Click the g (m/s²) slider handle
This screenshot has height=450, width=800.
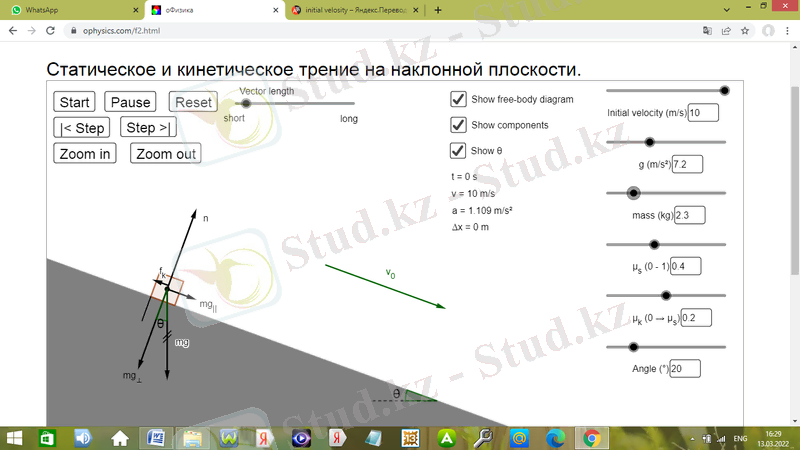point(649,142)
